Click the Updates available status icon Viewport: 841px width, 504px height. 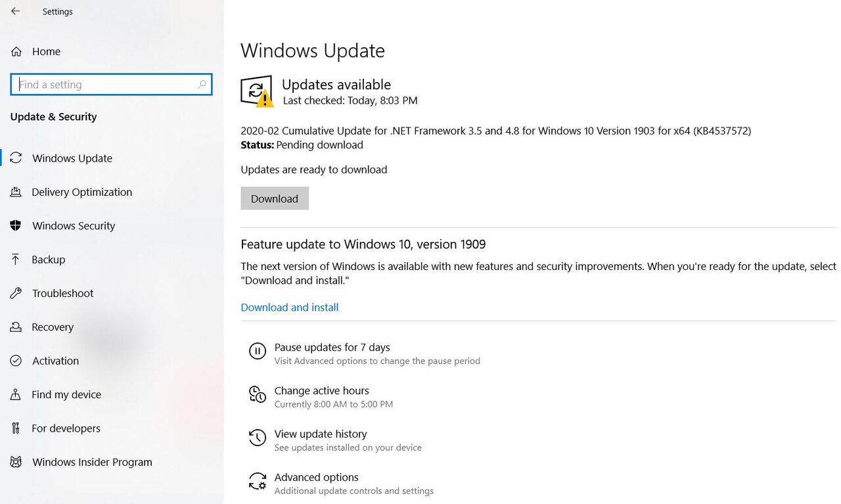(x=257, y=91)
